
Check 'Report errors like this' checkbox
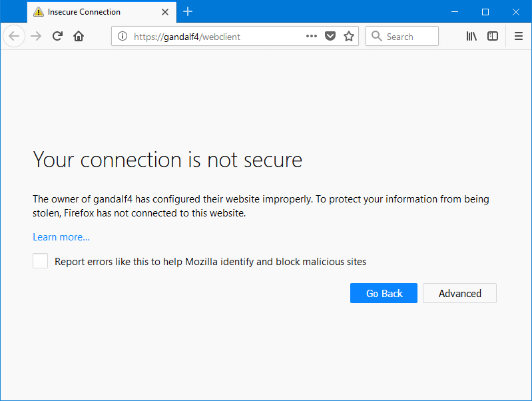tap(40, 261)
